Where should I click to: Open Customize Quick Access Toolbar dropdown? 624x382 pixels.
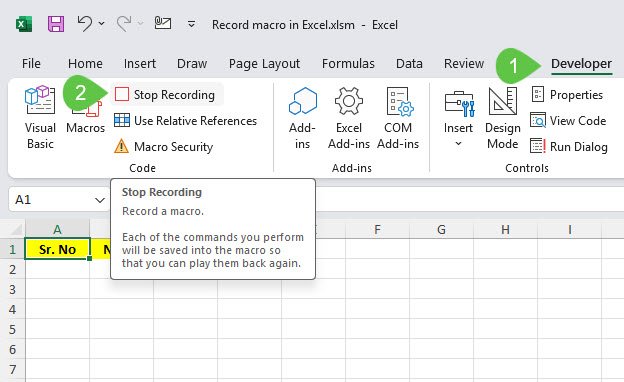[191, 25]
